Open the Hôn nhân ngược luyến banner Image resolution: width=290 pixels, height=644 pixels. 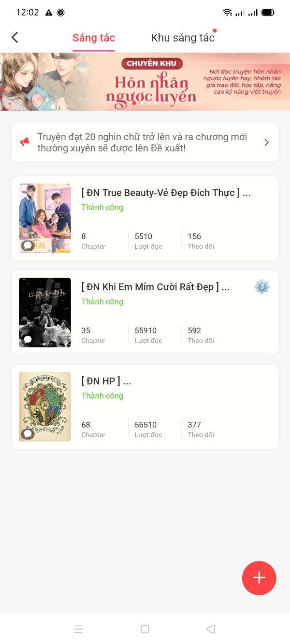click(x=145, y=81)
